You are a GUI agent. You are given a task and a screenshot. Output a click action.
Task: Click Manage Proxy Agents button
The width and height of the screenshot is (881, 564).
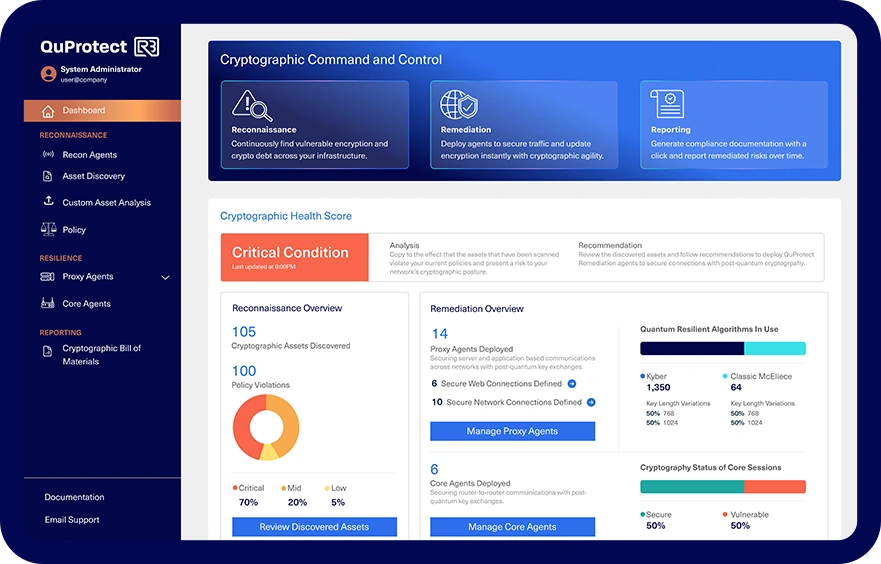(x=512, y=431)
